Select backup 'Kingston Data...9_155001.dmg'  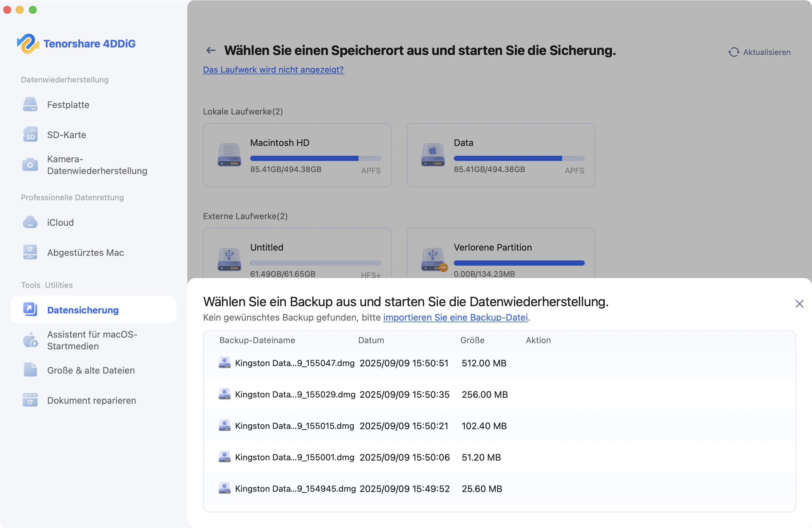[499, 457]
